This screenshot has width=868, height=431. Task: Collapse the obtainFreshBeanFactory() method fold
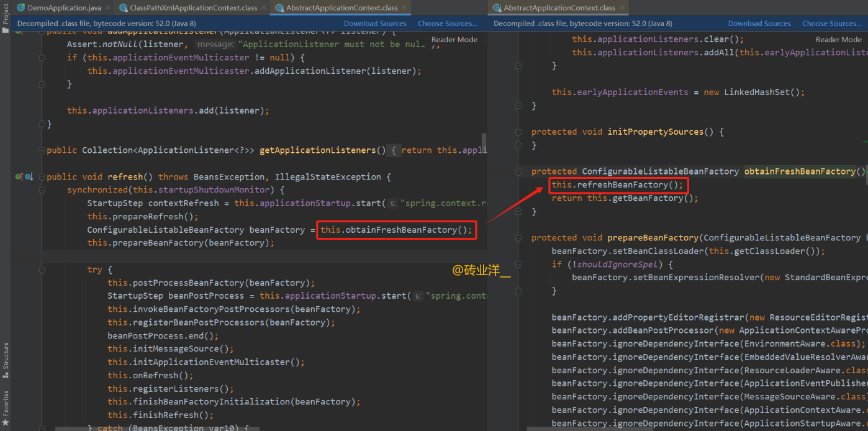pyautogui.click(x=520, y=171)
